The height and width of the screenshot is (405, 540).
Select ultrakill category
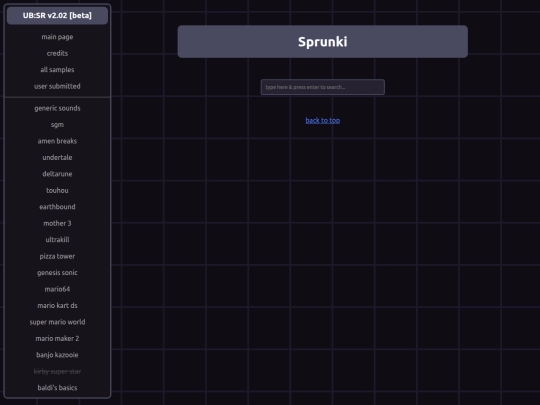tap(57, 240)
